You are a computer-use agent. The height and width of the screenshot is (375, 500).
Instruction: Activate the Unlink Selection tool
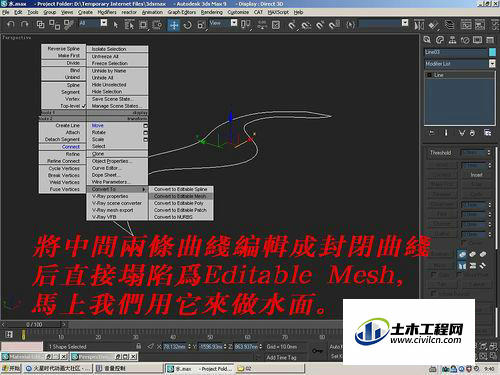54,24
